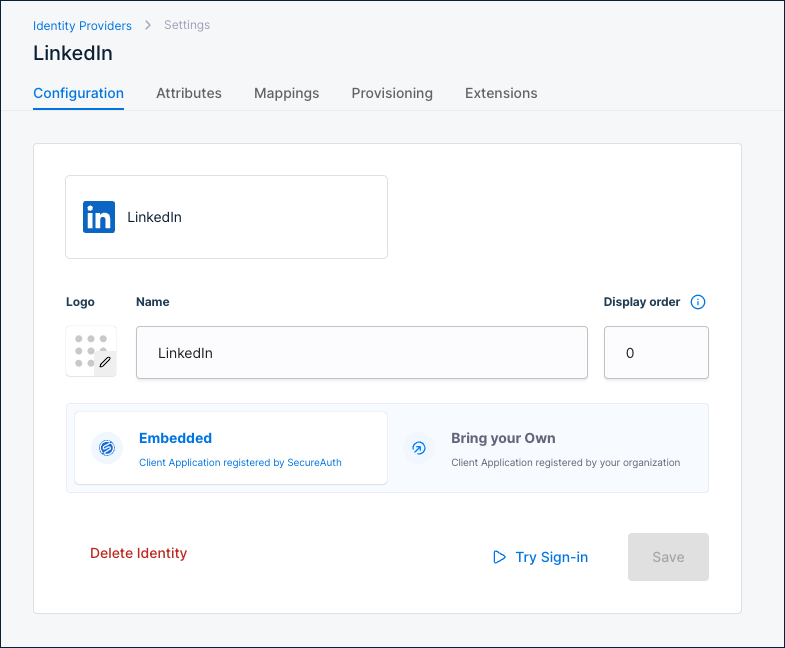Viewport: 785px width, 648px height.
Task: Switch to the Extensions tab
Action: pos(501,93)
